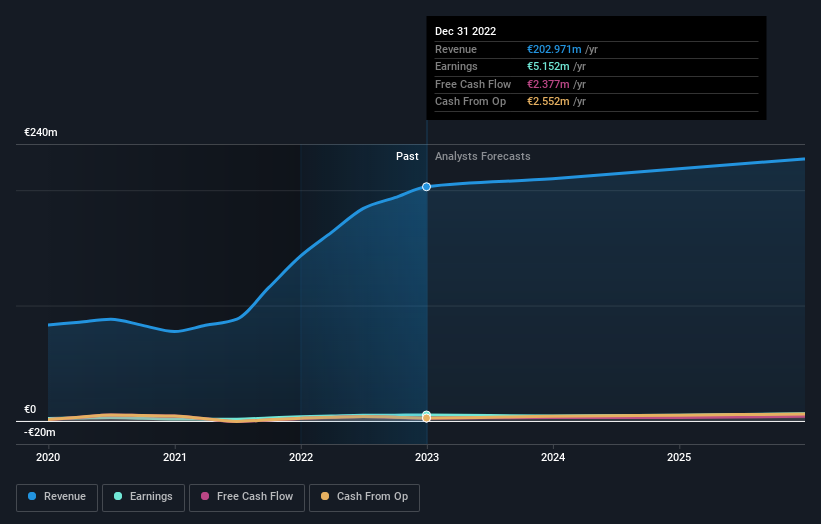Screen dimensions: 821x524
Task: Click the pink Free Cash Flow legend dot
Action: pos(205,496)
